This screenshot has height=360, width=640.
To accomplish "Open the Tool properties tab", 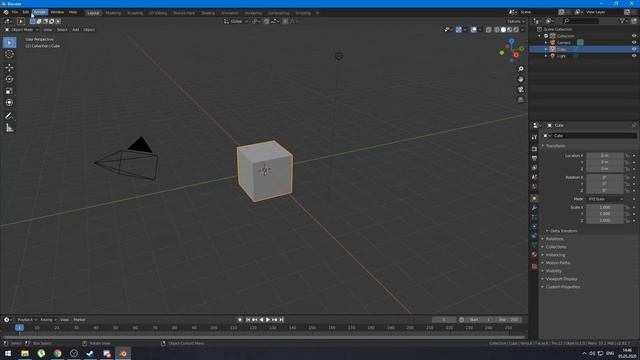I will click(534, 138).
